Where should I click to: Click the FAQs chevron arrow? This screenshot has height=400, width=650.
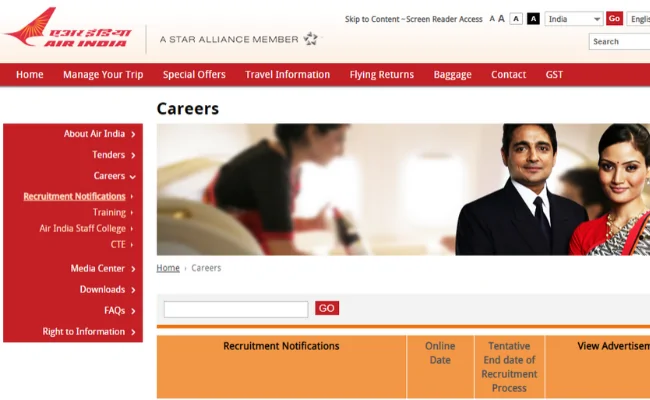(133, 311)
